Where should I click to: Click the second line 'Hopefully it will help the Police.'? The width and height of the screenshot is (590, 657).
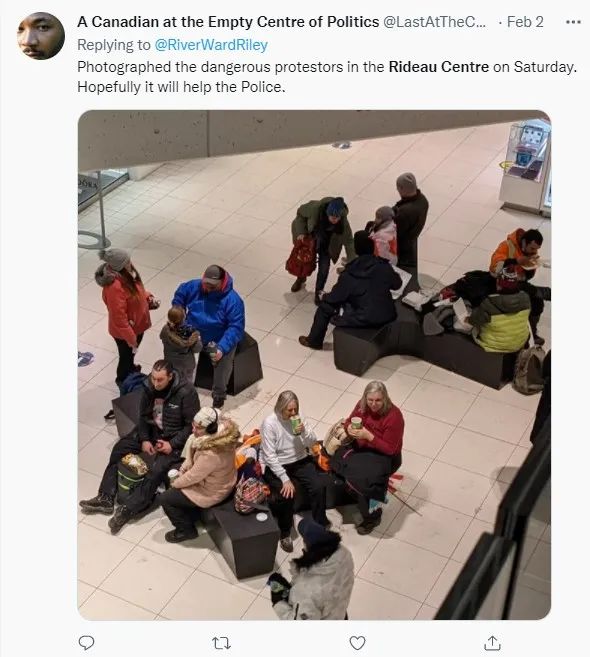tap(181, 87)
